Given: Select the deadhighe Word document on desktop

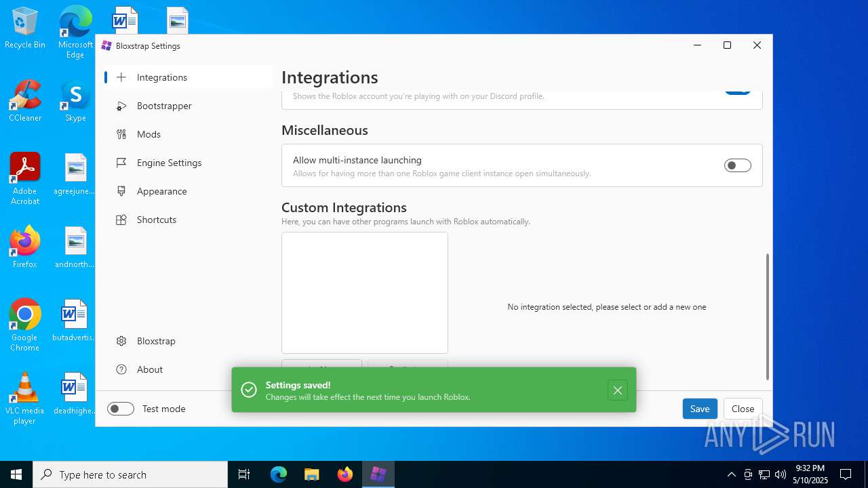Looking at the screenshot, I should [75, 394].
